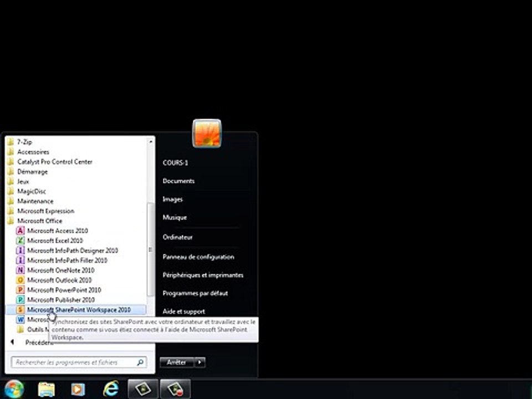Open the Jeux folder
The width and height of the screenshot is (532, 399).
[x=18, y=181]
